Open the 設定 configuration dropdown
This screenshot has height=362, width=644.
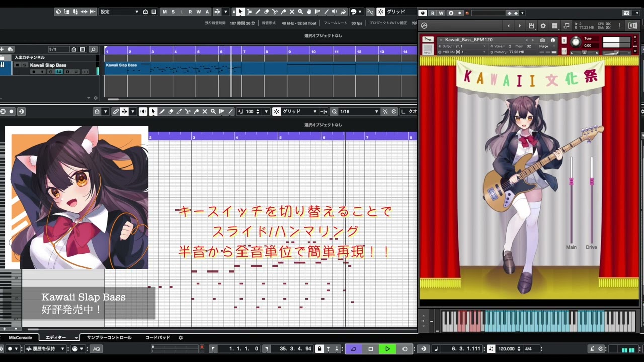[x=119, y=12]
